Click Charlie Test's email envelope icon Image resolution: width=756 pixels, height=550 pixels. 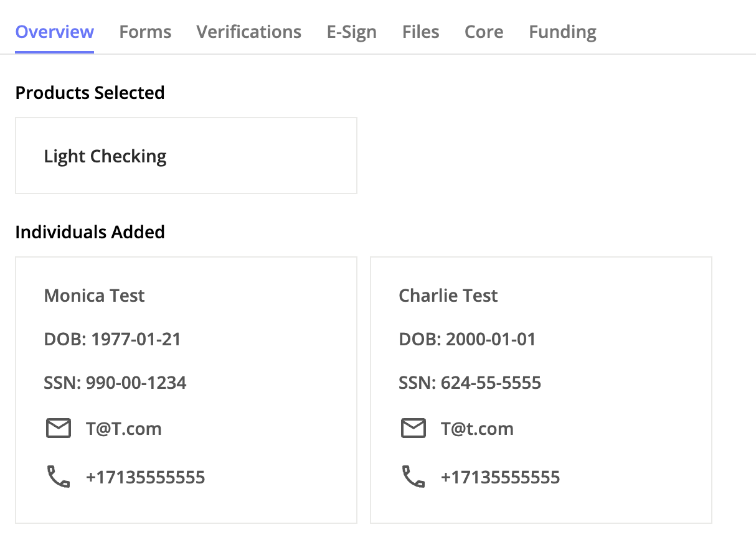pyautogui.click(x=413, y=429)
